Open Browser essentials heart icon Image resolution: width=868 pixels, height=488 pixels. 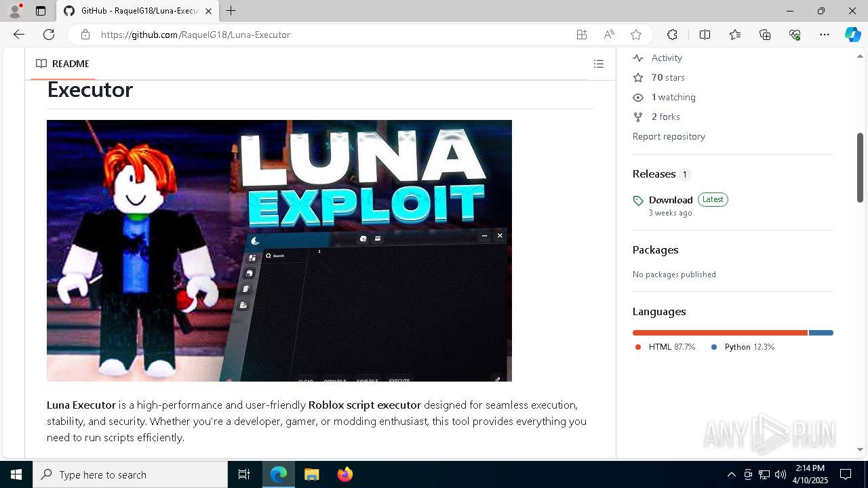click(795, 35)
